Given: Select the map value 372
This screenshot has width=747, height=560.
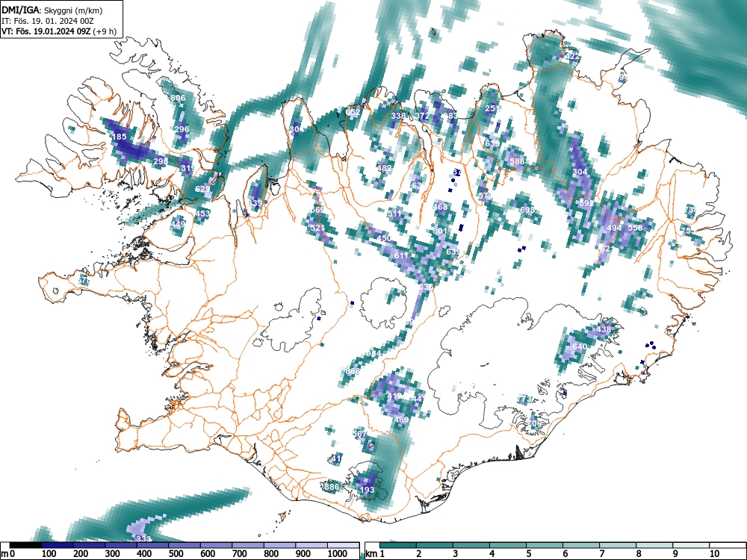Looking at the screenshot, I should tap(423, 116).
